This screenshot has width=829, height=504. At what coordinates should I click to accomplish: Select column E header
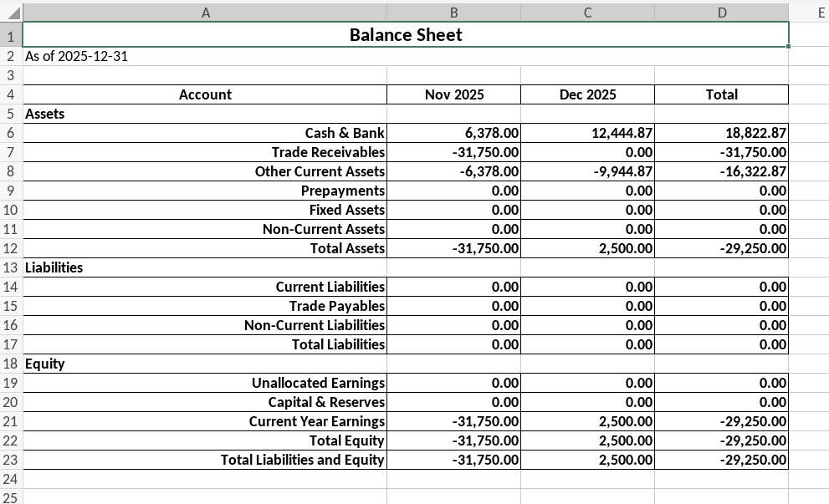click(820, 13)
